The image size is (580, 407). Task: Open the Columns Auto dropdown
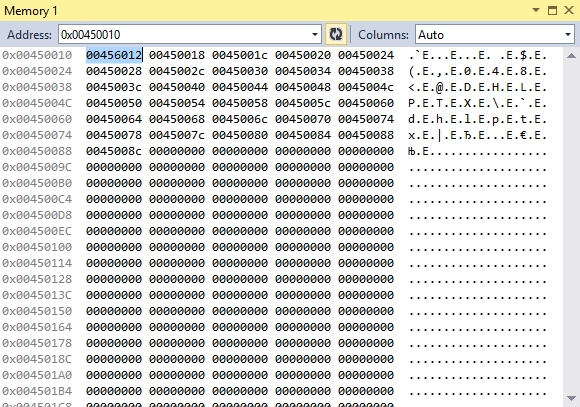[x=568, y=35]
